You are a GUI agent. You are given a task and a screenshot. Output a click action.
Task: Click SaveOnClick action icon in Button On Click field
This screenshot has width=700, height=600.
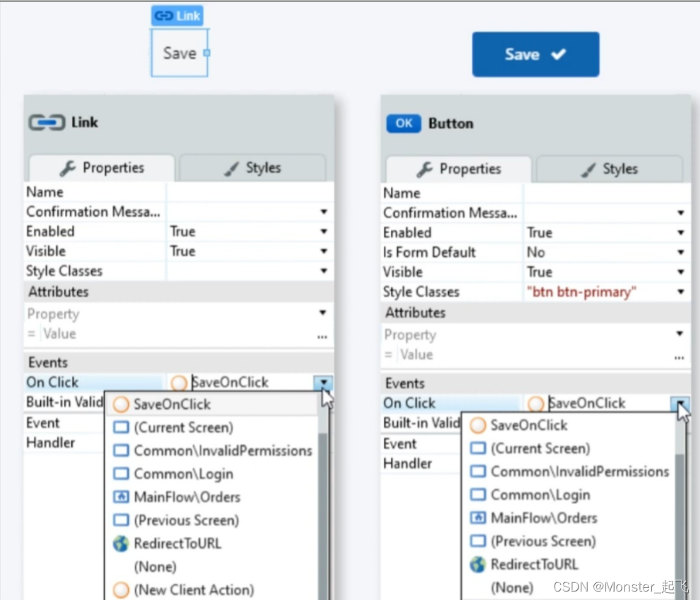(536, 404)
